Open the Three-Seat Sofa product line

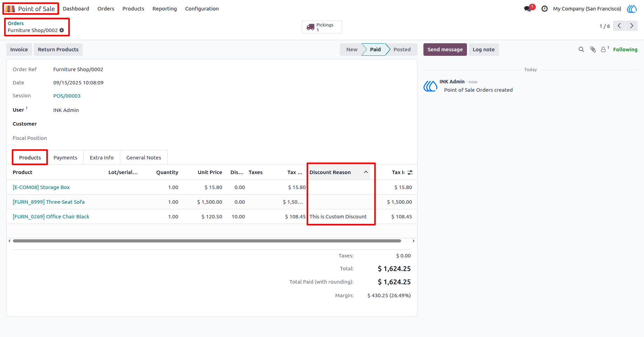point(49,202)
